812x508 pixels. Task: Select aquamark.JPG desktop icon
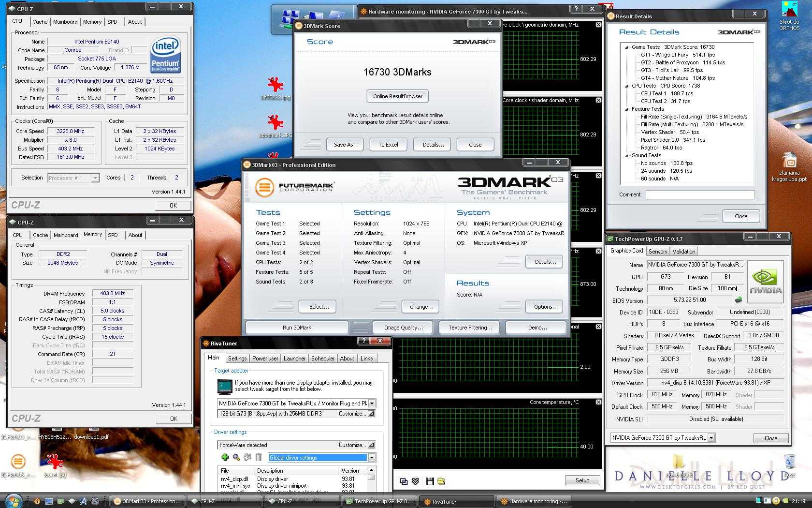click(275, 126)
